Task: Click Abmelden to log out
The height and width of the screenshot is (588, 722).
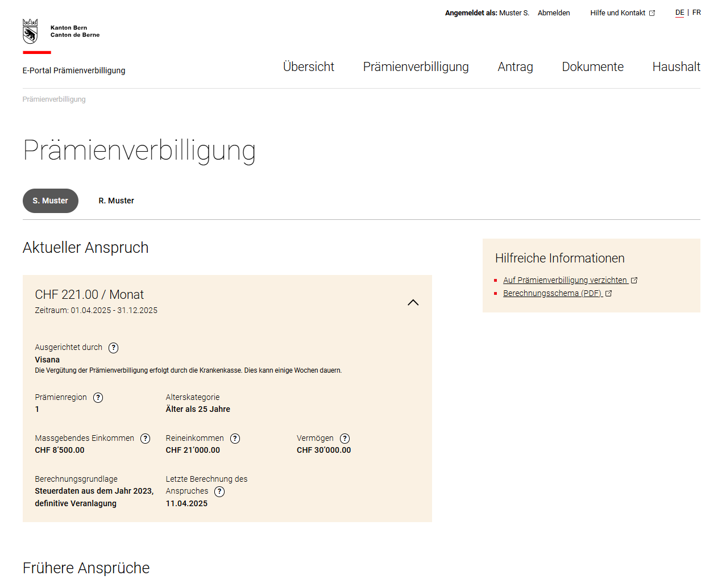Action: click(553, 12)
